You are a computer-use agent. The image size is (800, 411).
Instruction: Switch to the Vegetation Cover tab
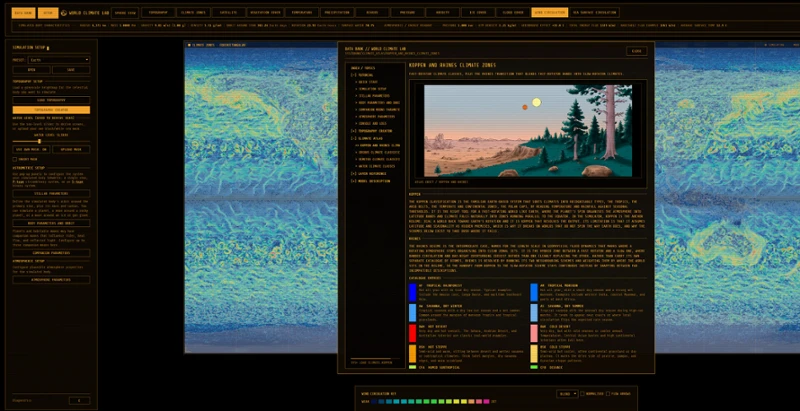point(265,13)
